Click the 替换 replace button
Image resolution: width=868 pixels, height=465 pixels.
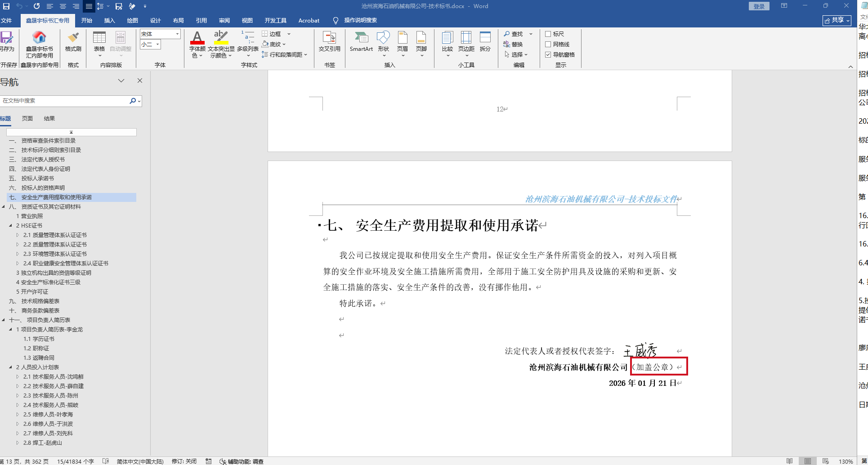[513, 44]
